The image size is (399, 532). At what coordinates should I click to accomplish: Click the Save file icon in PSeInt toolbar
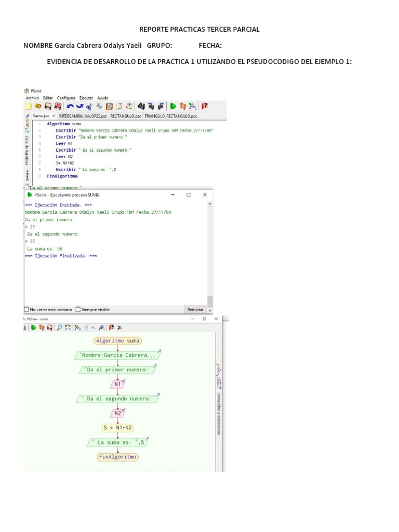[x=48, y=106]
